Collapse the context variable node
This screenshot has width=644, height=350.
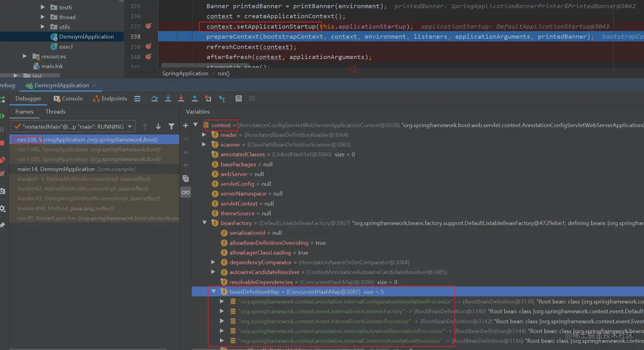pyautogui.click(x=195, y=125)
